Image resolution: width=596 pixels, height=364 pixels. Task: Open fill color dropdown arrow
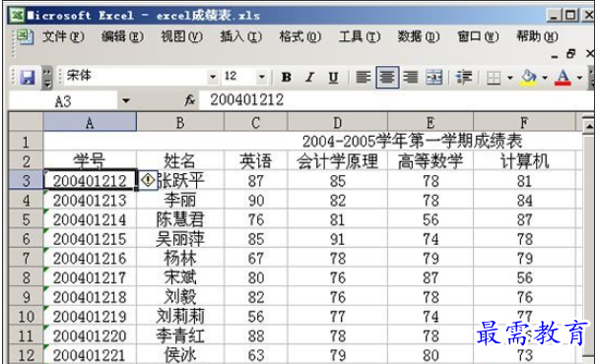coord(545,78)
